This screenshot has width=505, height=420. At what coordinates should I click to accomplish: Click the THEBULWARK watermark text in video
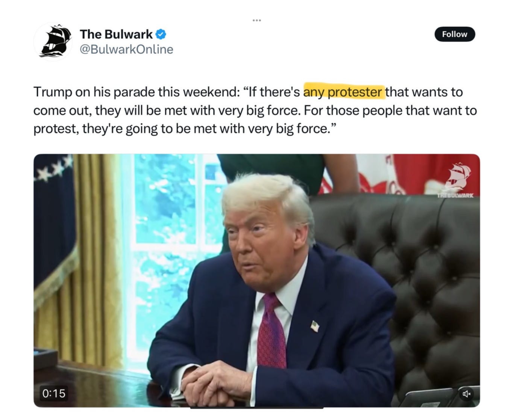click(x=455, y=195)
